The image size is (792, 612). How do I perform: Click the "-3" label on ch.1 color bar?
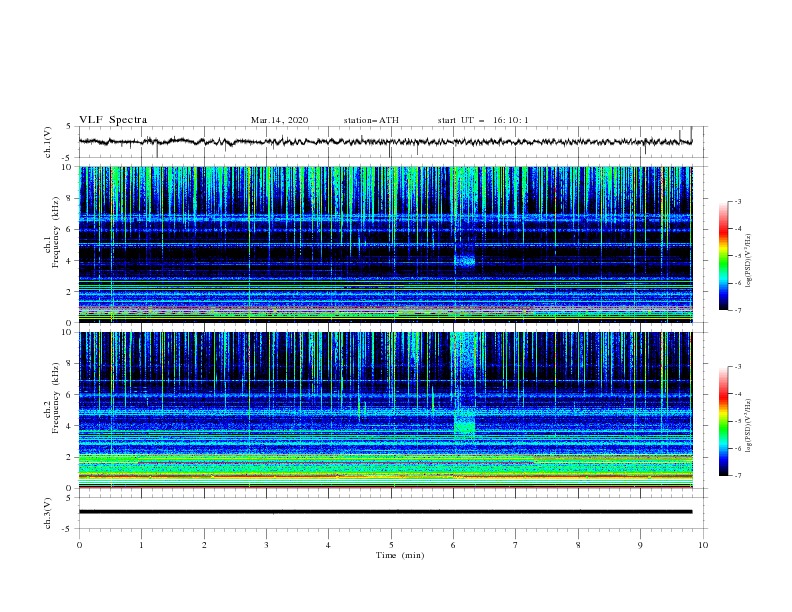[x=737, y=201]
